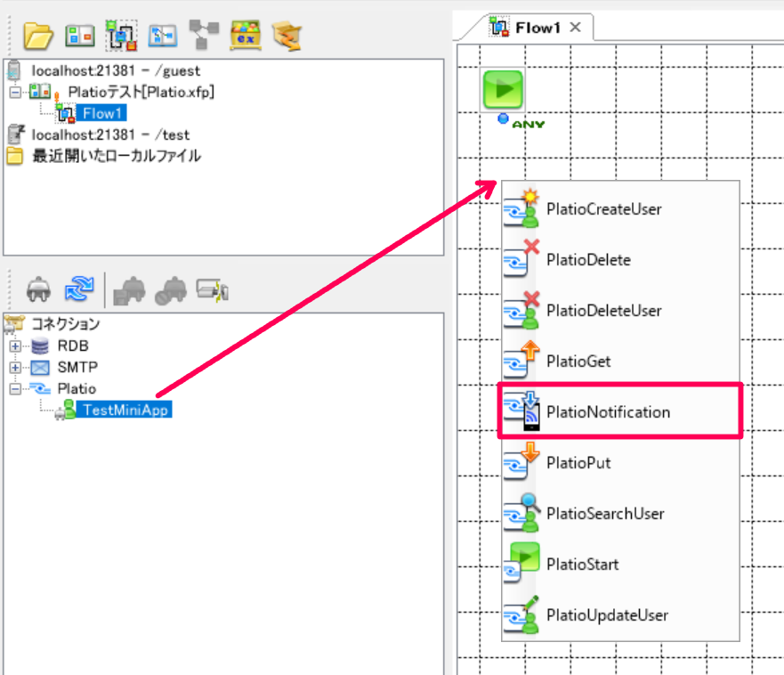This screenshot has height=675, width=784.
Task: Click the 'ex' treasure box toolbar icon
Action: tap(246, 35)
